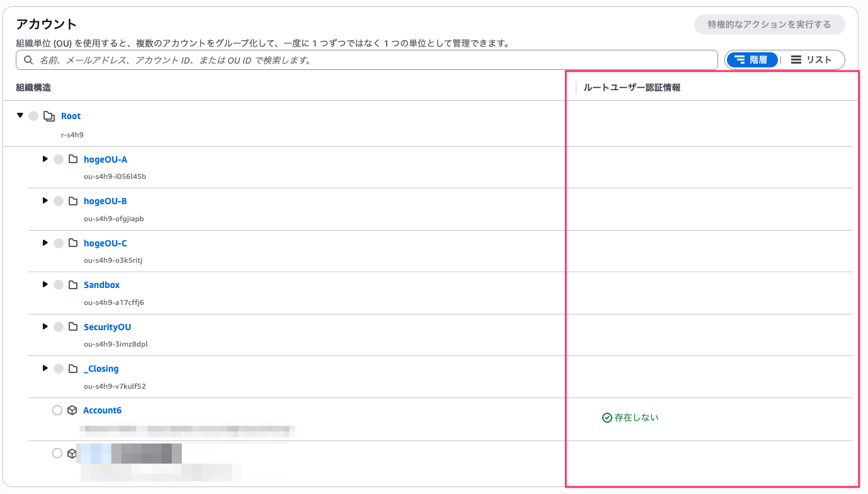Expand the hogeOU-A organizational unit
This screenshot has width=868, height=494.
45,159
